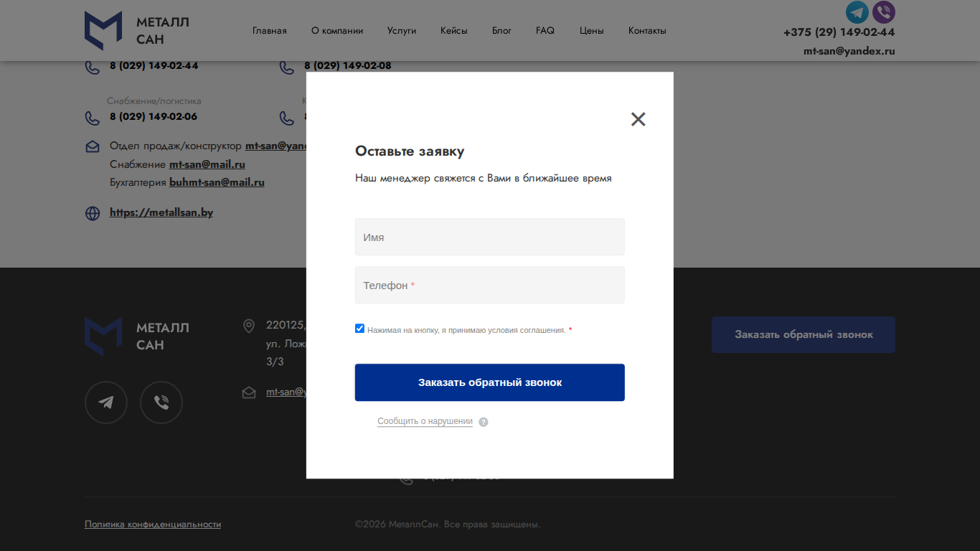Click the Оставьте заявку heading
This screenshot has height=551, width=980.
[x=410, y=151]
